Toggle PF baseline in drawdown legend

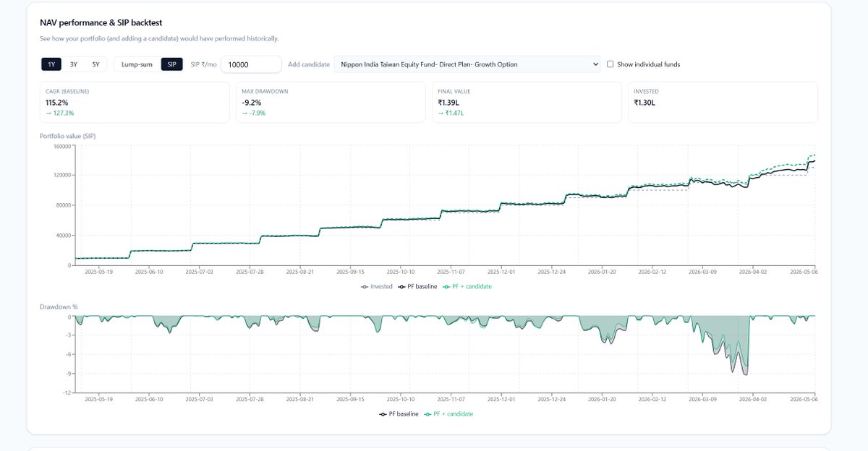pos(399,414)
